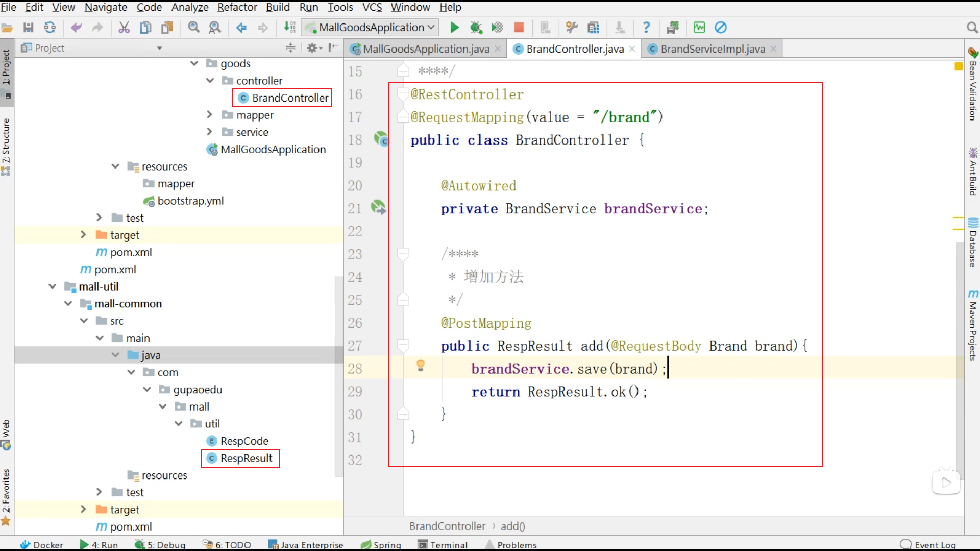Screen dimensions: 980x551
Task: Build the project with the build icon
Action: point(289,28)
